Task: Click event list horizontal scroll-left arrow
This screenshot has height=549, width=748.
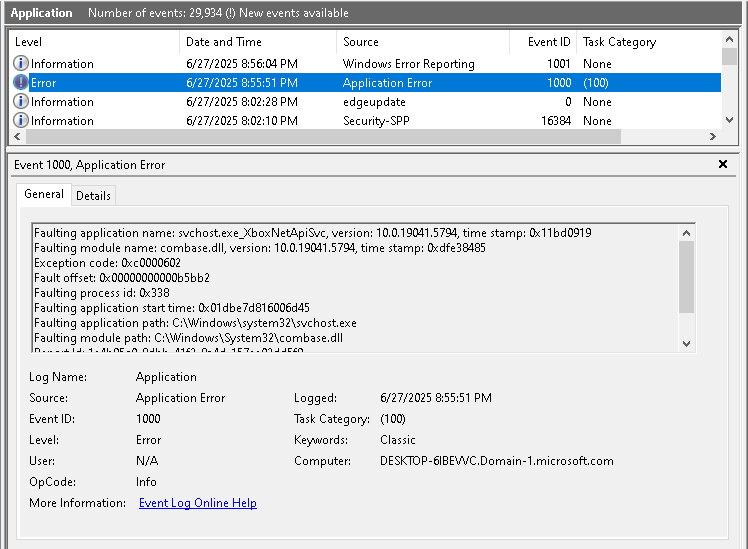Action: [17, 136]
